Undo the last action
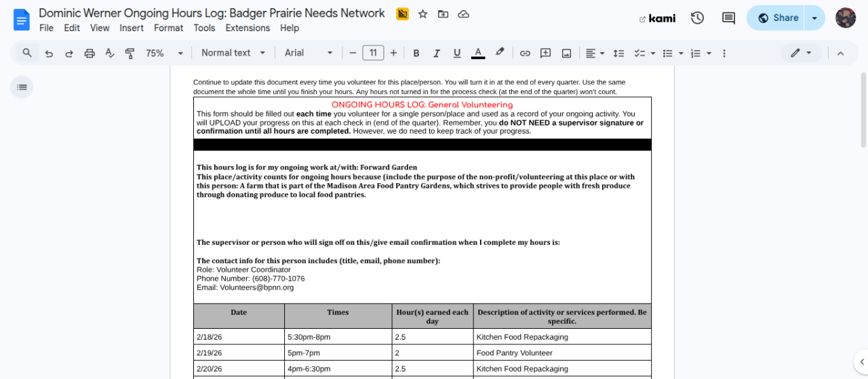Viewport: 868px width, 379px height. tap(49, 53)
